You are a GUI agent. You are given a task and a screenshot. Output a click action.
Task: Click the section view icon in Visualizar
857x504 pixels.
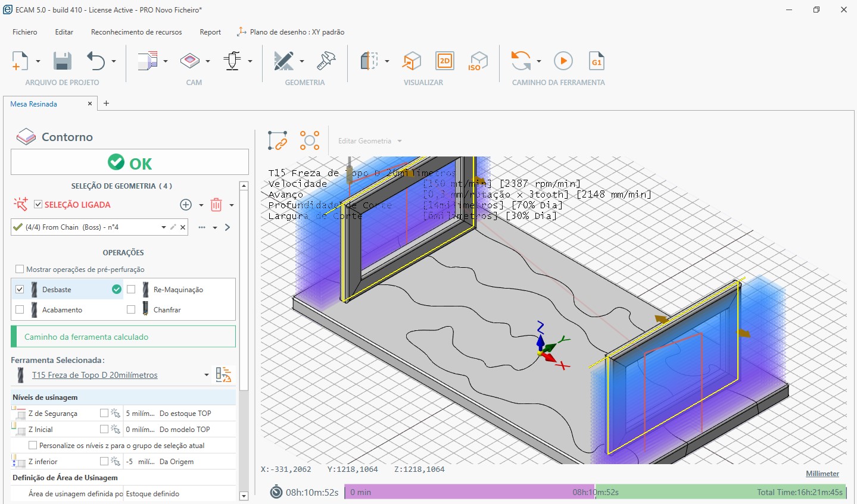pyautogui.click(x=369, y=61)
